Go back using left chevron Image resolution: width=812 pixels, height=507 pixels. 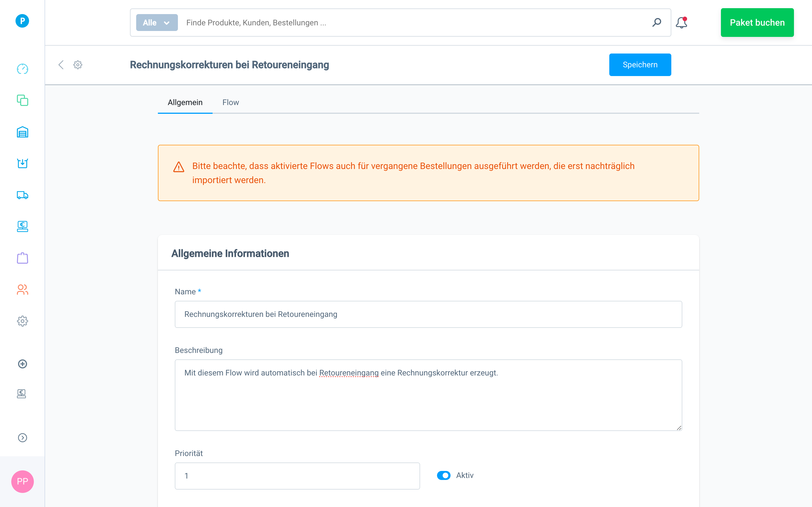click(61, 65)
